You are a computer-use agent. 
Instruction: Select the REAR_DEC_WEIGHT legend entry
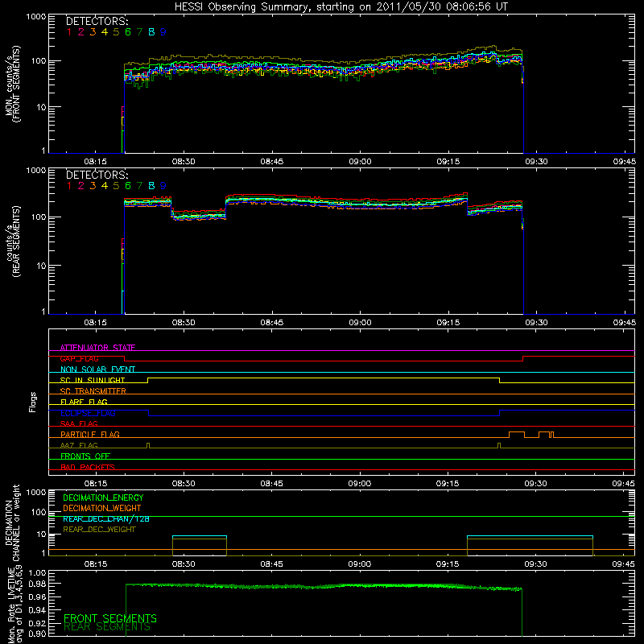pyautogui.click(x=99, y=530)
